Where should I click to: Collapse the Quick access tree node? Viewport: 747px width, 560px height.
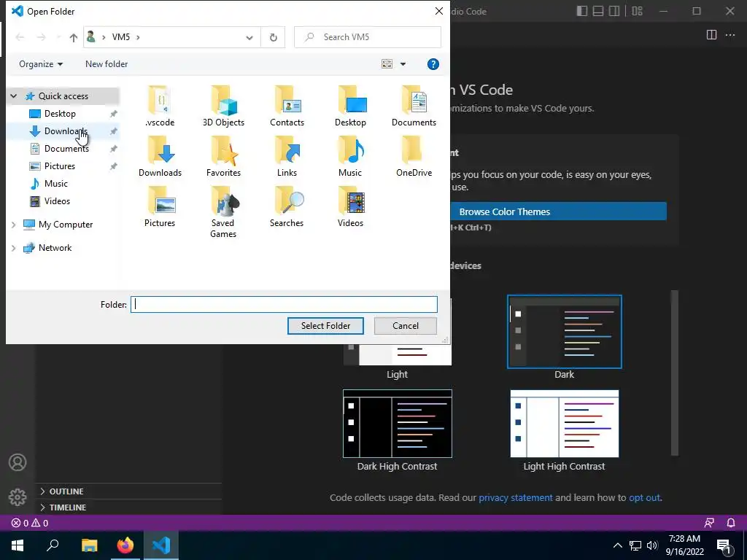[x=14, y=96]
